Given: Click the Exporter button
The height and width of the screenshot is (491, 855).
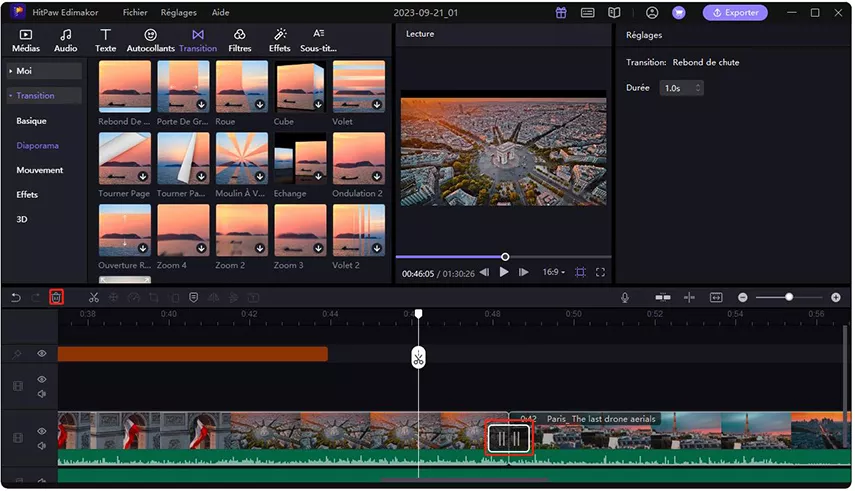Looking at the screenshot, I should 735,13.
